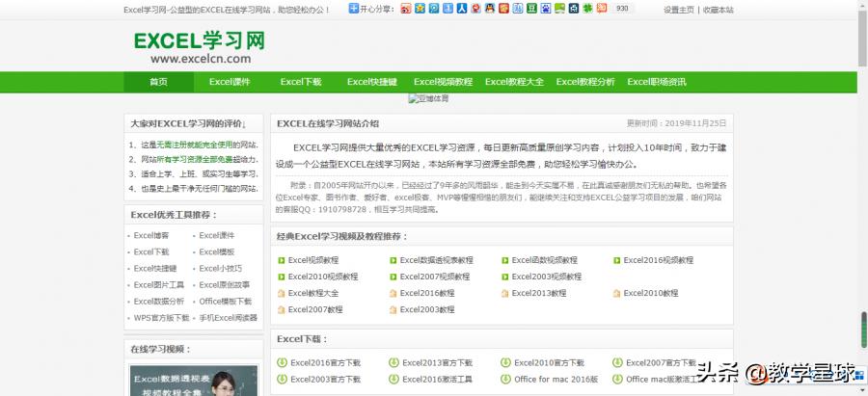Click the EXCEL学习网 site logo

[200, 47]
